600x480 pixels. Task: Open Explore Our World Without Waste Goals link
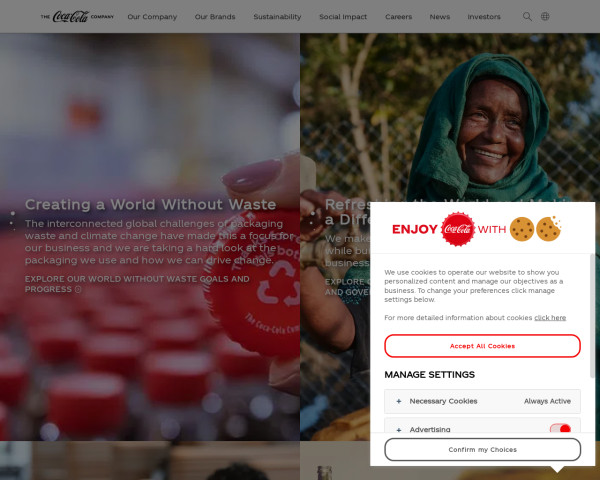coord(137,284)
